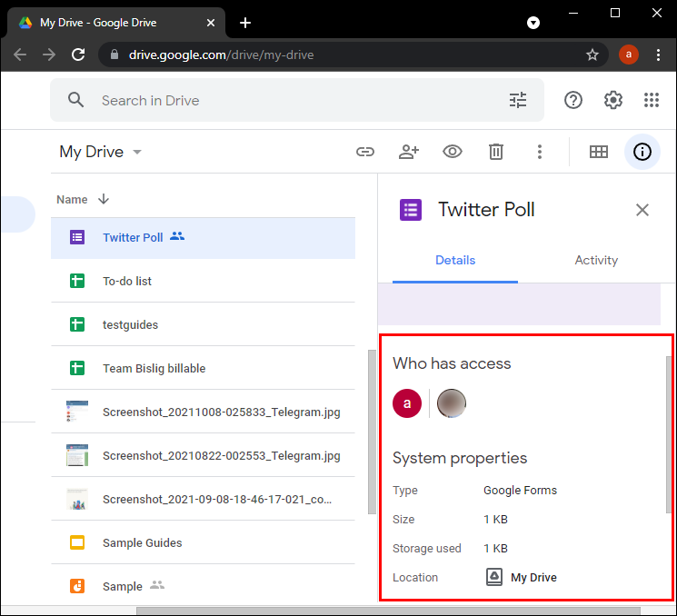Show search options filter icon
677x616 pixels.
tap(518, 100)
